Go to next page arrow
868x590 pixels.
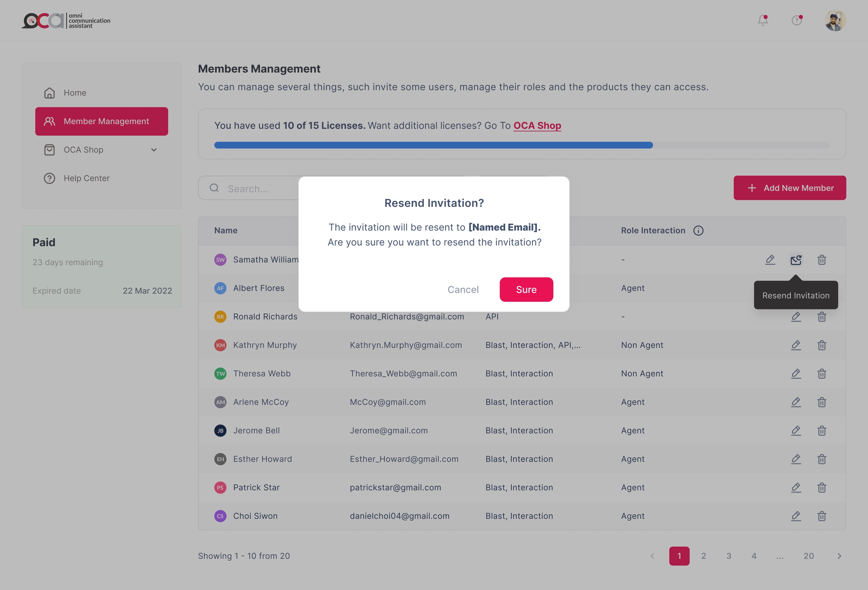pyautogui.click(x=839, y=556)
